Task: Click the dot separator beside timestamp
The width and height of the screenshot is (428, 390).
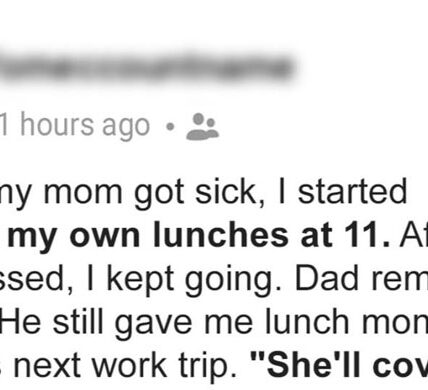Action: click(x=170, y=127)
